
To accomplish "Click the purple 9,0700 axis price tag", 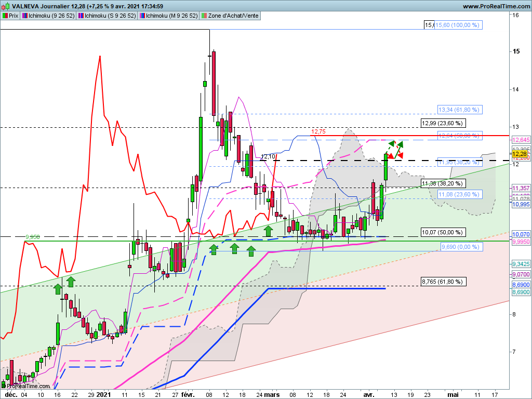I will pos(521,274).
